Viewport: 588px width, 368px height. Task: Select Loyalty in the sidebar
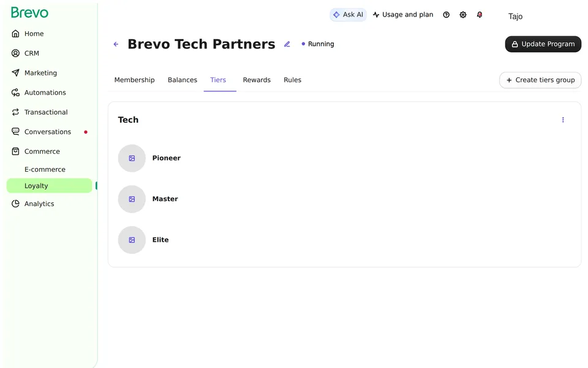(x=49, y=185)
